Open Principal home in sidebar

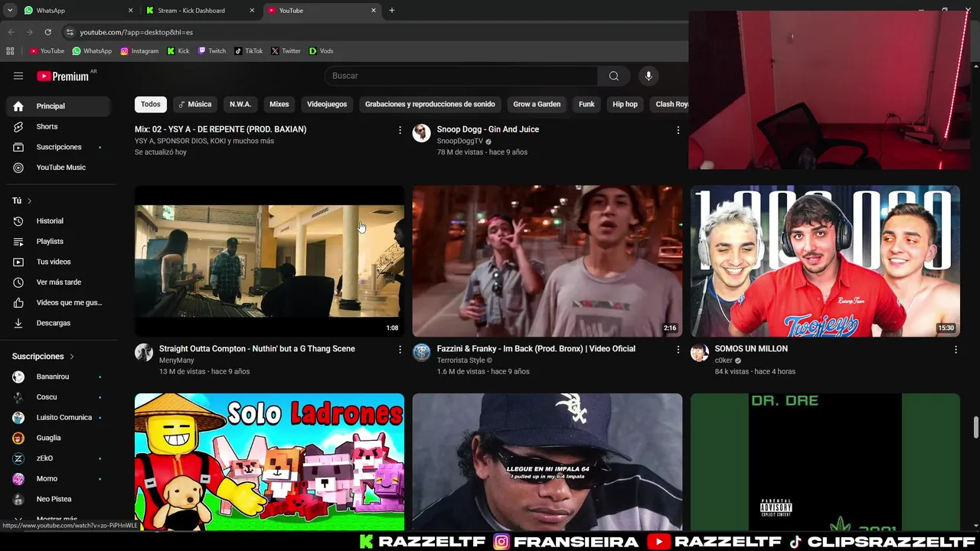click(x=58, y=106)
